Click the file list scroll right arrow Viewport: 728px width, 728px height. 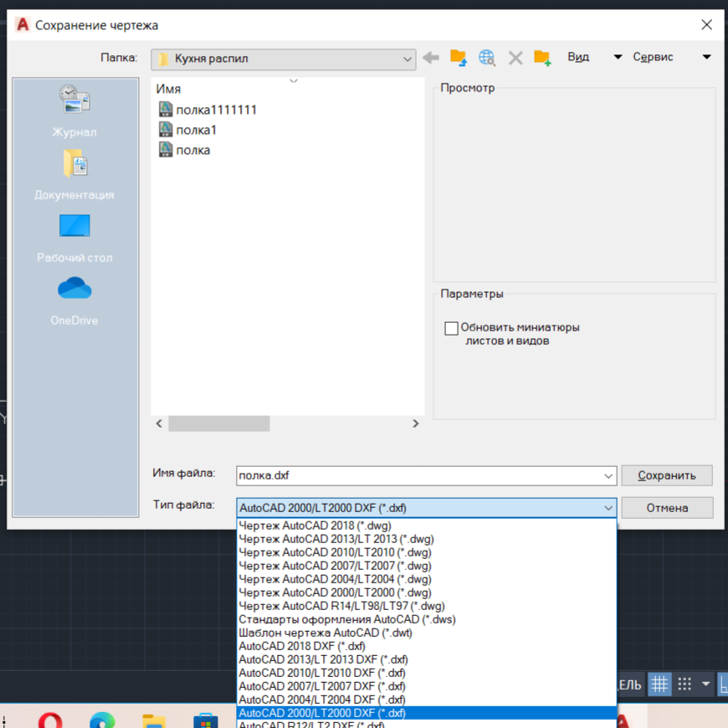tap(416, 424)
